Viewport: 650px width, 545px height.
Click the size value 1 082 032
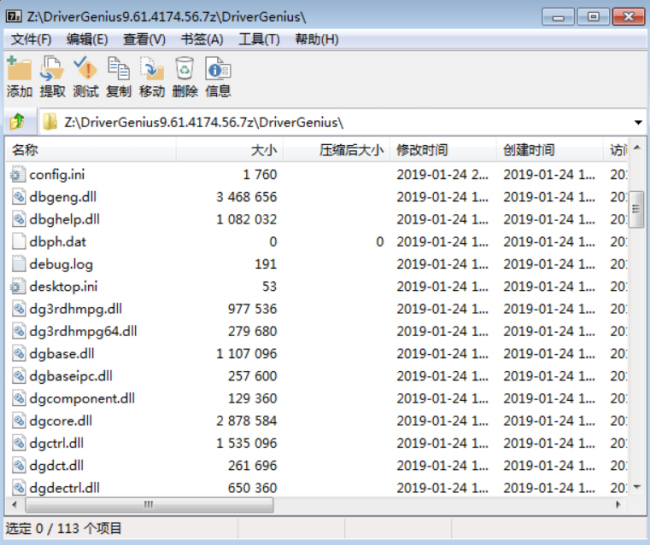click(x=247, y=219)
